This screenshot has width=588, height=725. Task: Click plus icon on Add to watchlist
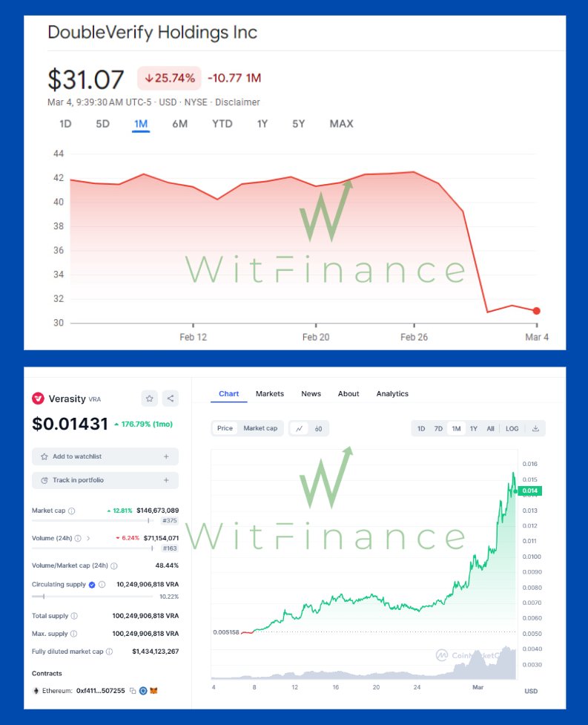[x=166, y=456]
